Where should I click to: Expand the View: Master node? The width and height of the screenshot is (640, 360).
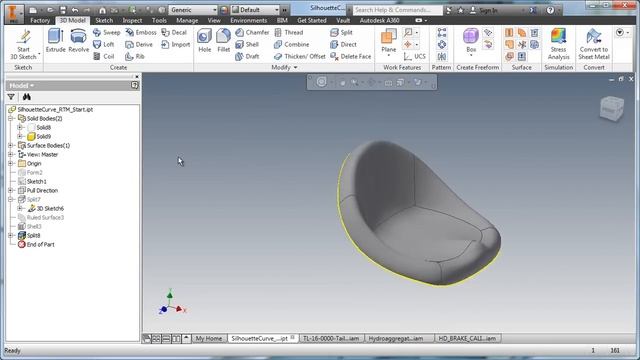pos(11,154)
